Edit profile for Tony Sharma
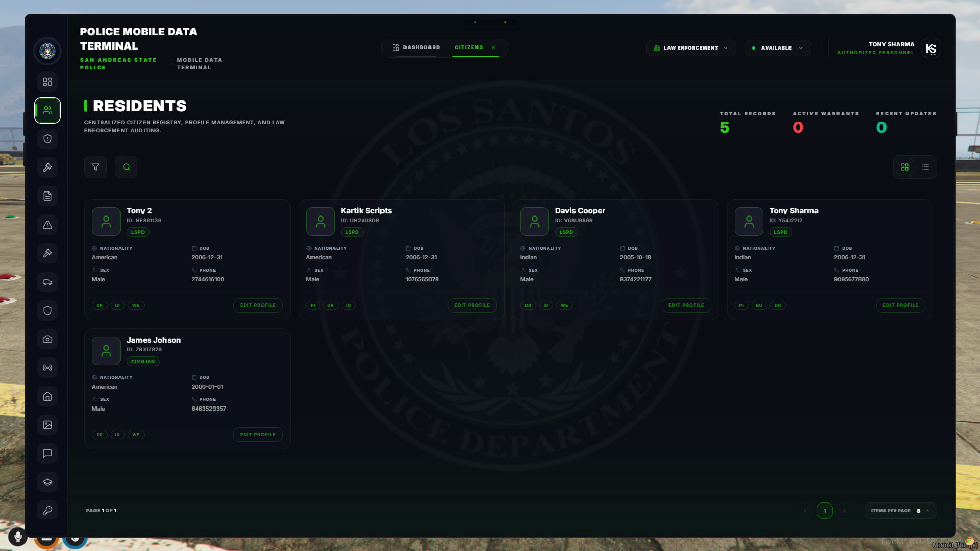Screen dimensions: 980x551 pos(900,305)
